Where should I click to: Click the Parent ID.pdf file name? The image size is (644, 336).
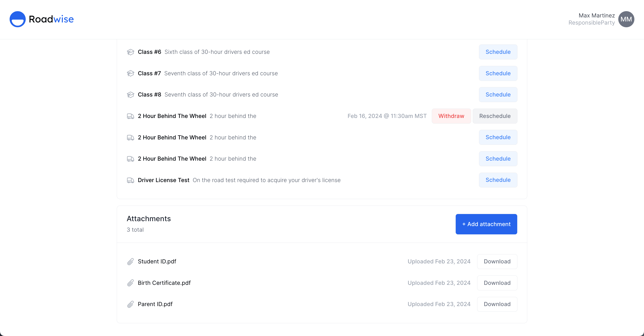pos(155,304)
